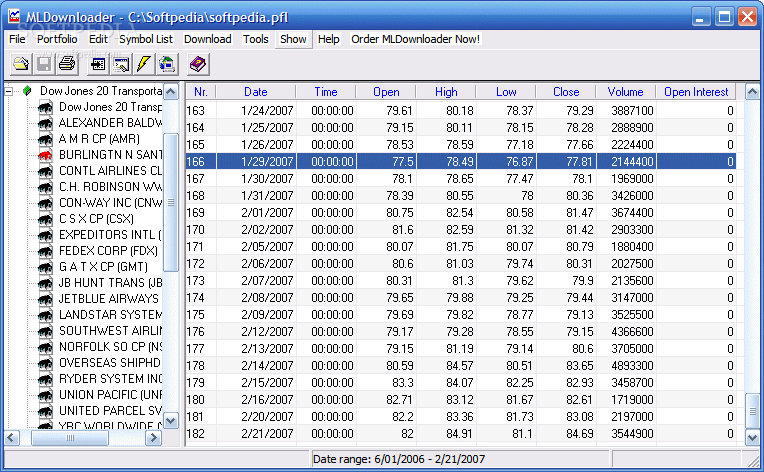
Task: Click data table scroll up arrow
Action: [x=752, y=92]
